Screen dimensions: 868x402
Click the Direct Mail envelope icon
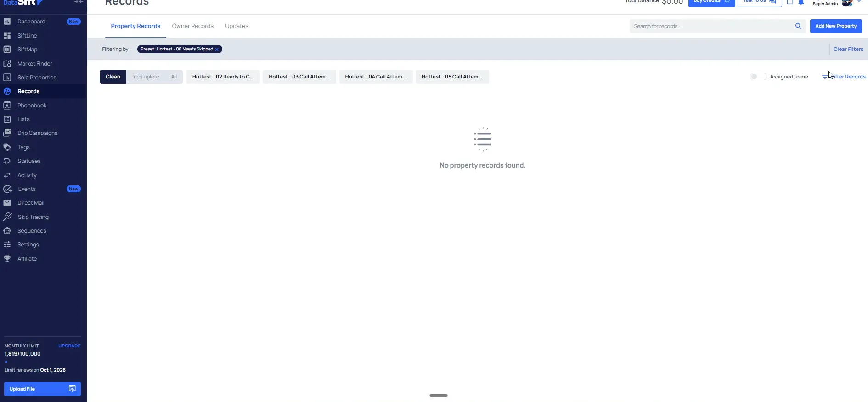(7, 203)
